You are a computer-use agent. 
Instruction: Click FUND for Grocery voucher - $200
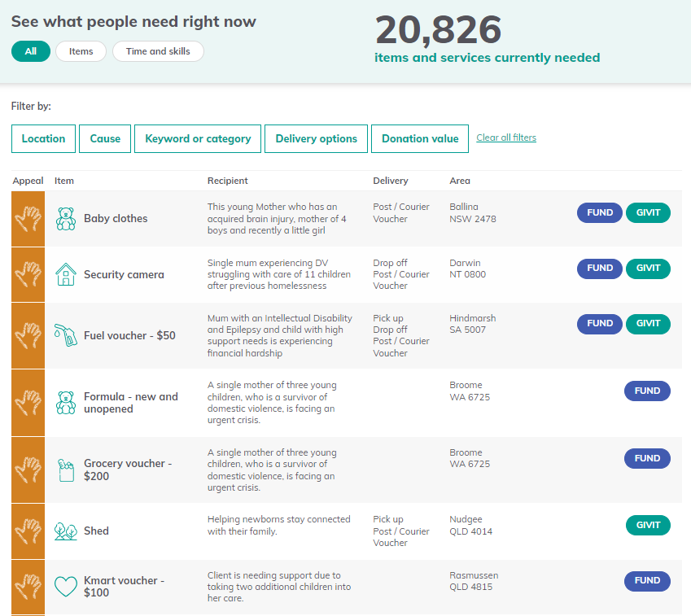click(x=647, y=458)
